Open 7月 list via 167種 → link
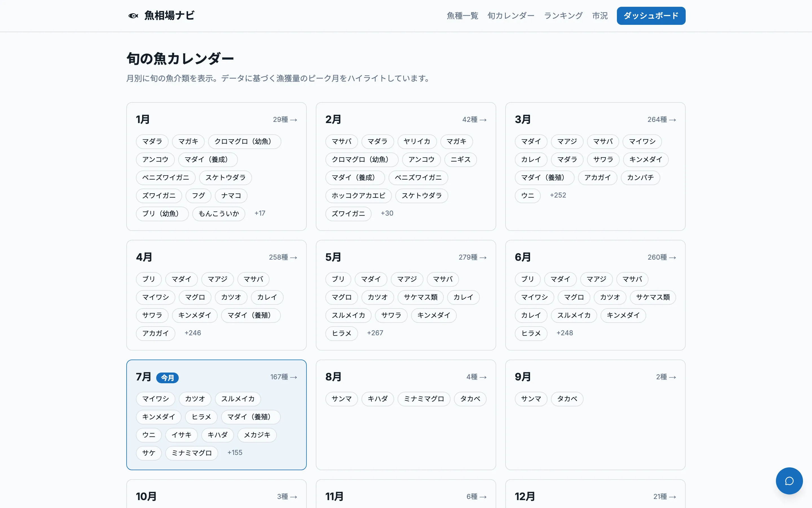Viewport: 812px width, 508px height. 284,377
